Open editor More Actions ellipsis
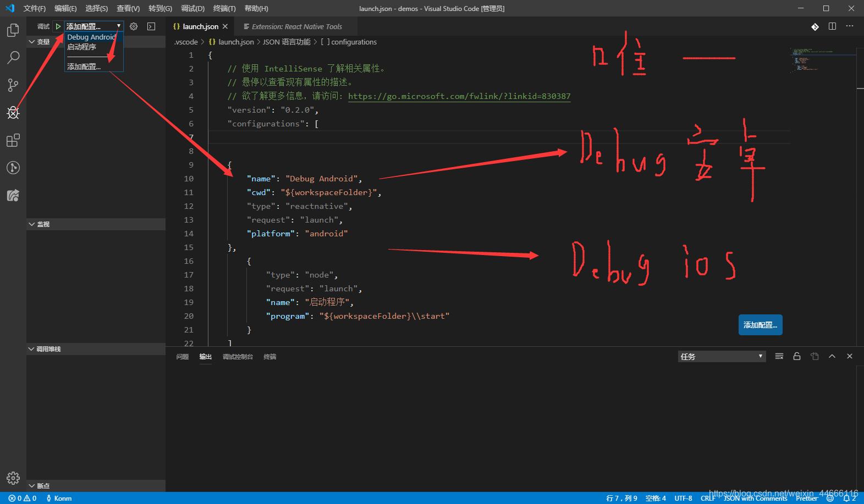The image size is (864, 504). [x=850, y=26]
